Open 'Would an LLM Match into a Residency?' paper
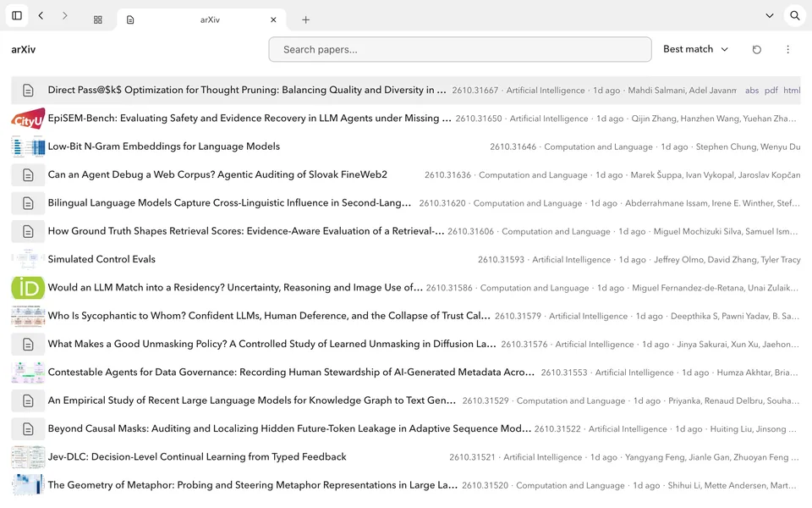Screen dimensions: 812x508 tap(235, 288)
